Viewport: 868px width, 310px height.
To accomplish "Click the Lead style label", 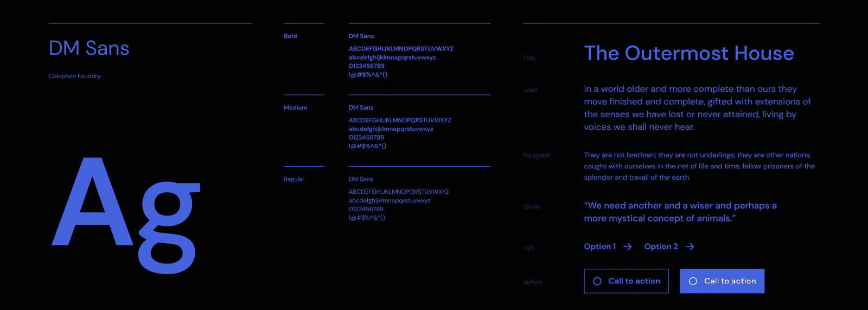I will click(530, 90).
